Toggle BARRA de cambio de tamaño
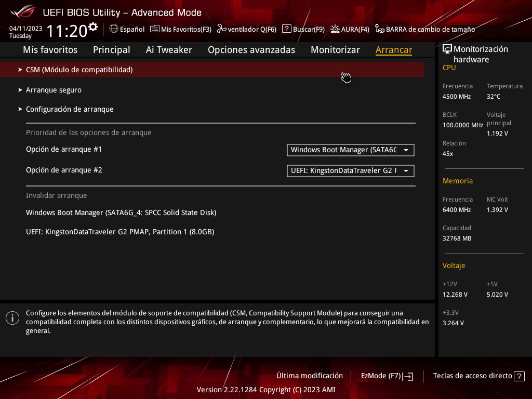The width and height of the screenshot is (532, 399). pos(431,29)
